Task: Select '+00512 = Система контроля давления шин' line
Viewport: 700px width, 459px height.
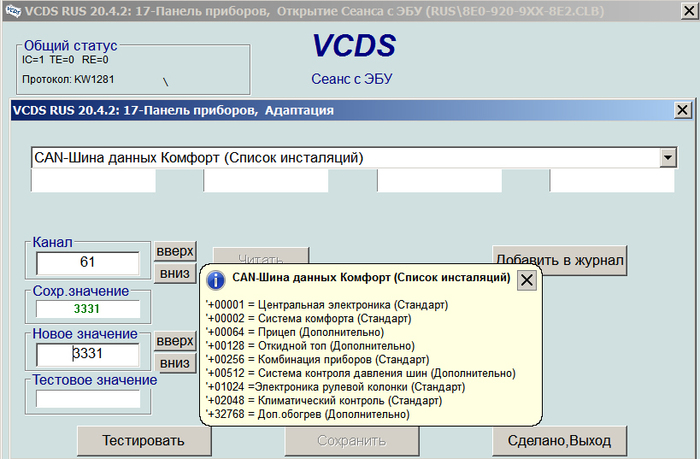Action: [x=361, y=373]
